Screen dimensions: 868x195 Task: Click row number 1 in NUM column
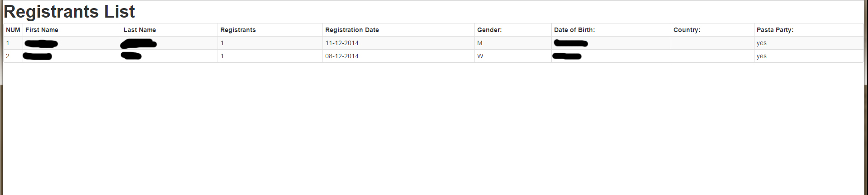click(8, 43)
